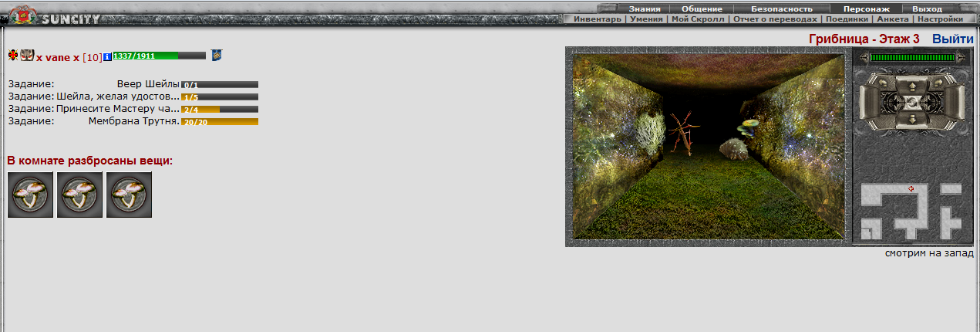Screen dimensions: 980x332
Task: Strafe right using the right navigation panel
Action: (x=953, y=103)
